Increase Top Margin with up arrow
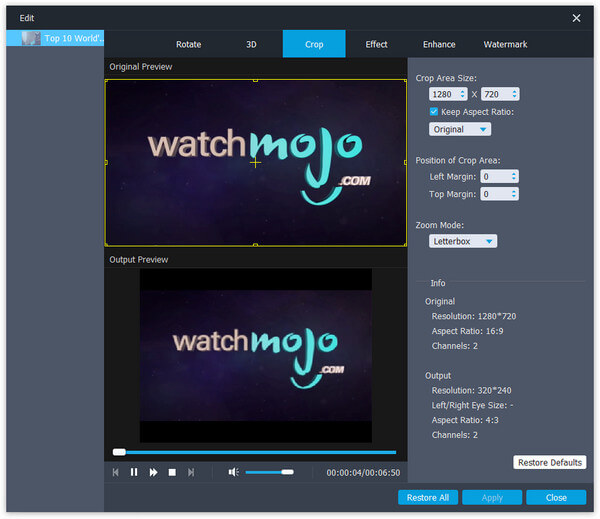Screen dimensions: 600x519 (x=514, y=191)
